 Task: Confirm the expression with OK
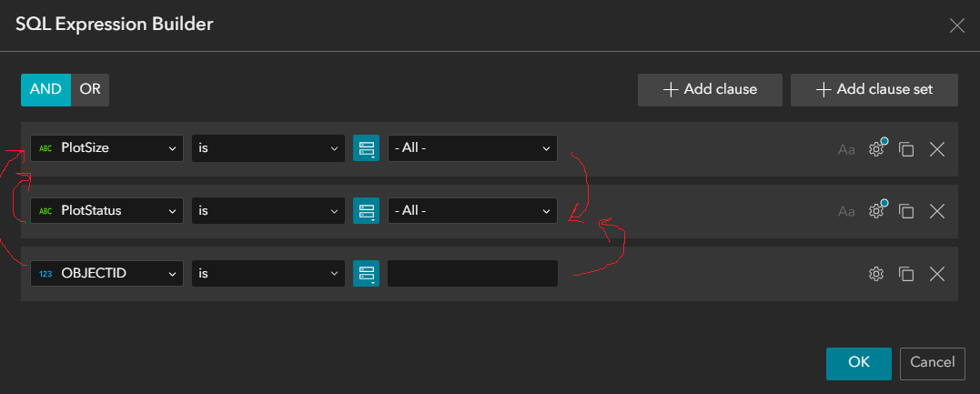tap(859, 362)
